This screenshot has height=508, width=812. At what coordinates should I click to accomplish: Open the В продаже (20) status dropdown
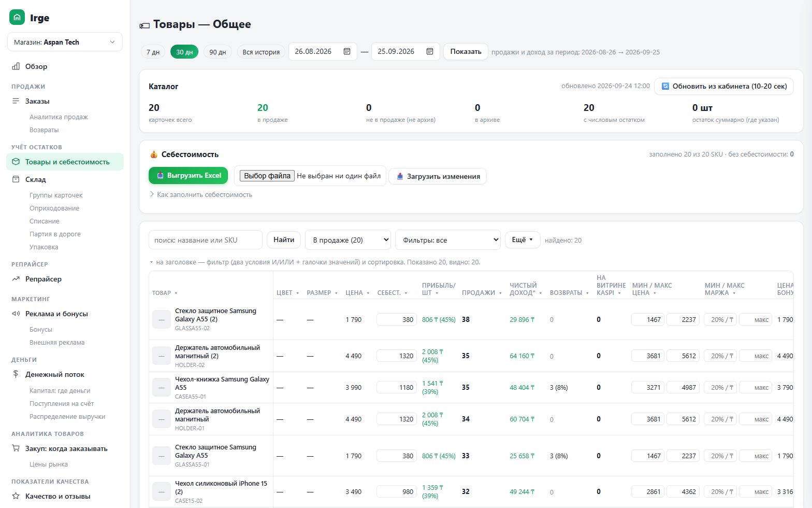(348, 240)
